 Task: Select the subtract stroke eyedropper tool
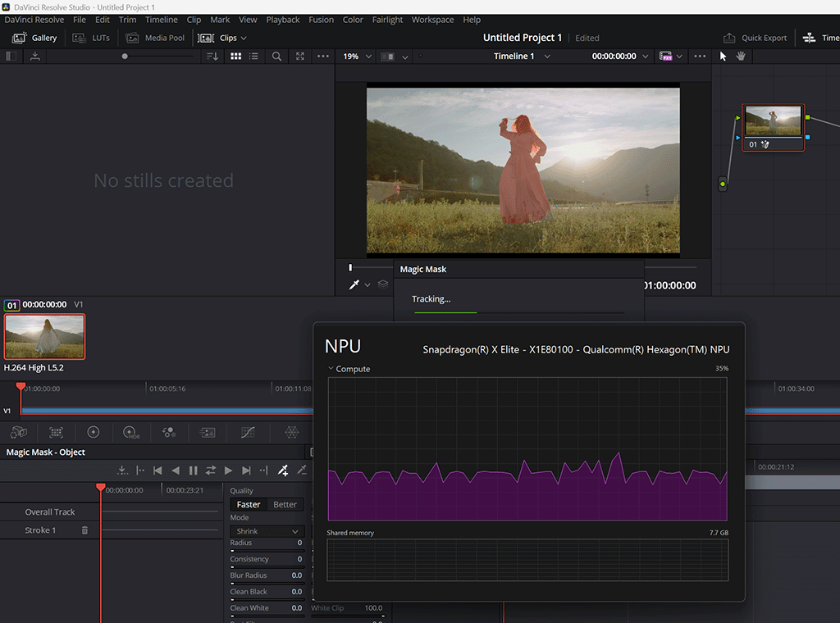(302, 471)
